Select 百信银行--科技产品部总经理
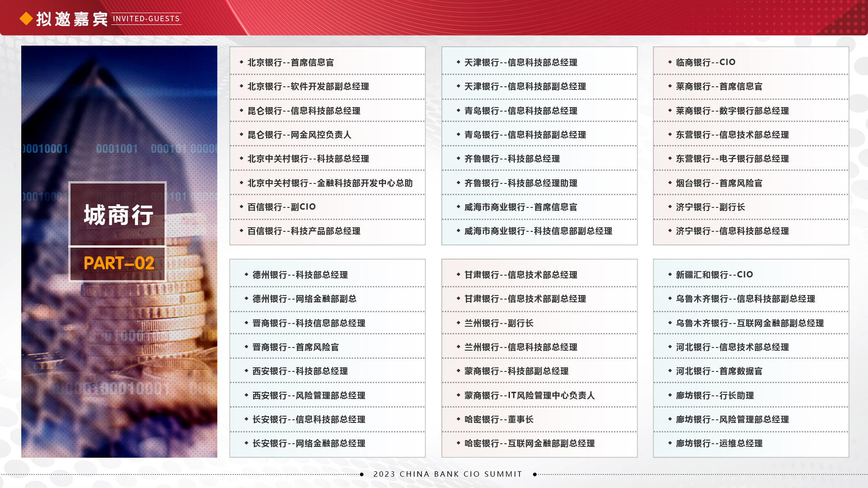 [x=304, y=231]
